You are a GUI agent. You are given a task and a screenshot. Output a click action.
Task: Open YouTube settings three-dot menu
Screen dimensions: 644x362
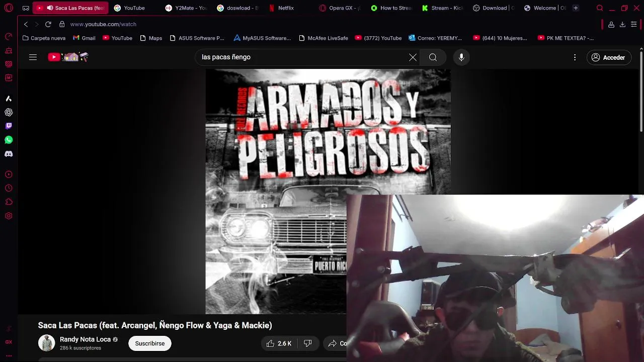tap(575, 57)
